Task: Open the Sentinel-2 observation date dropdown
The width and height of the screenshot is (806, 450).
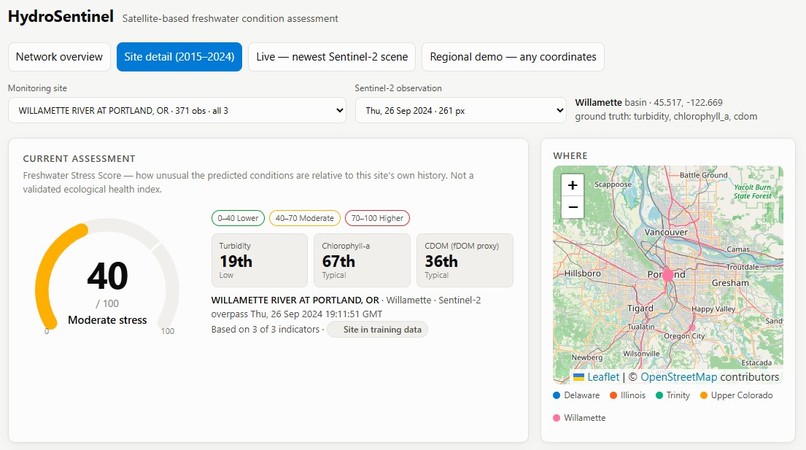Action: (461, 111)
